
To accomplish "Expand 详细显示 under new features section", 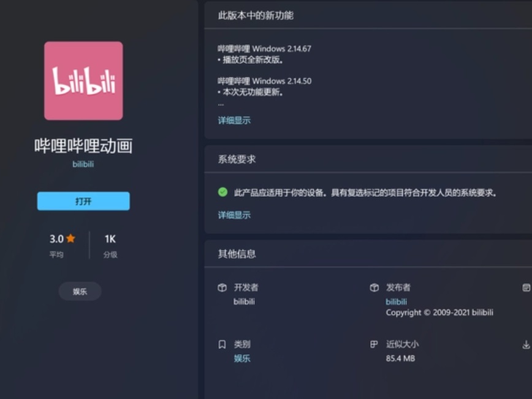I will 234,121.
